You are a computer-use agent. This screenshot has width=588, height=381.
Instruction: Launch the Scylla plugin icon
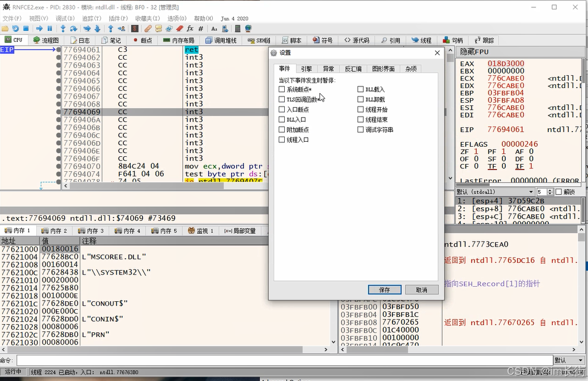(135, 28)
